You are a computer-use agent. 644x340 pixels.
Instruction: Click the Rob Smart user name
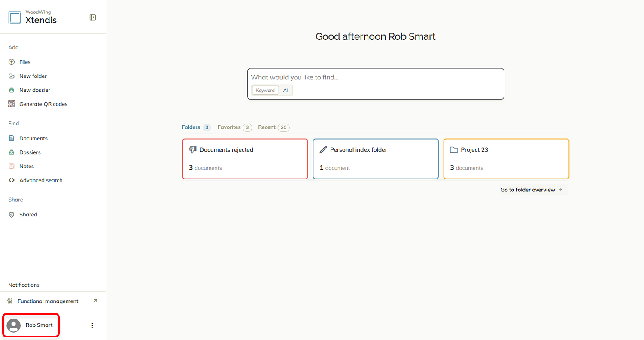click(x=39, y=325)
